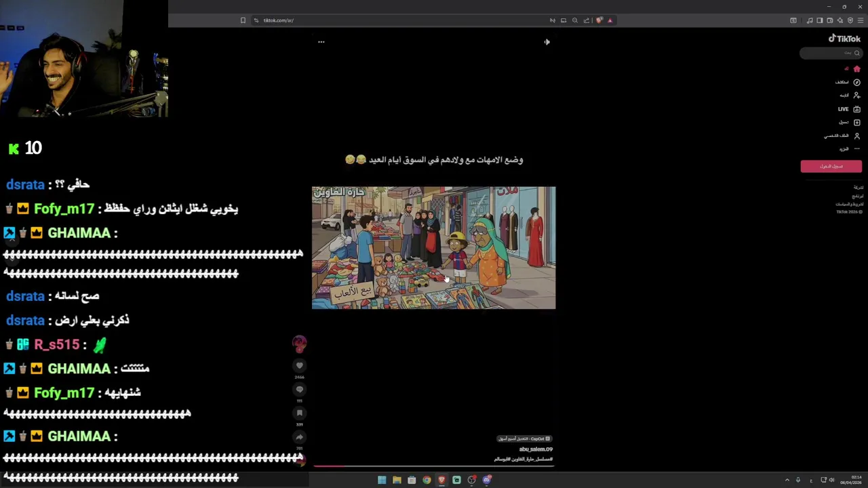Viewport: 868px width, 488px height.
Task: Click the media control music note icon
Action: [810, 20]
